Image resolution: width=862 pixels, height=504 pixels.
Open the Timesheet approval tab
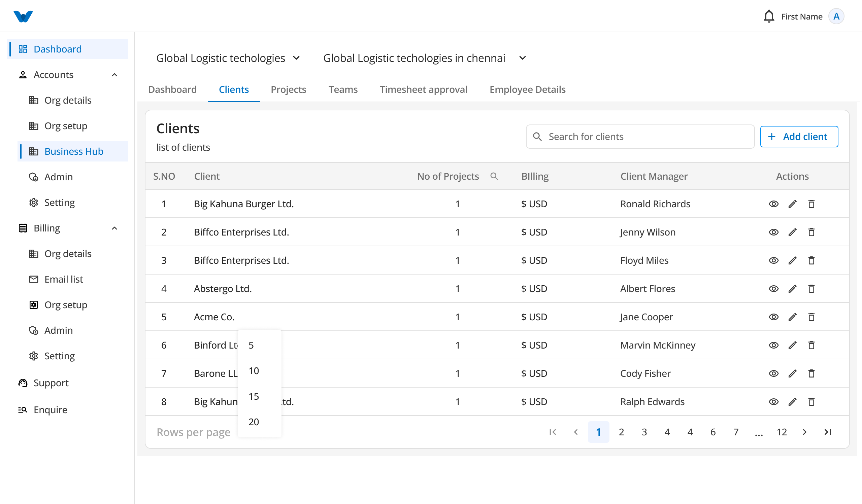[424, 89]
